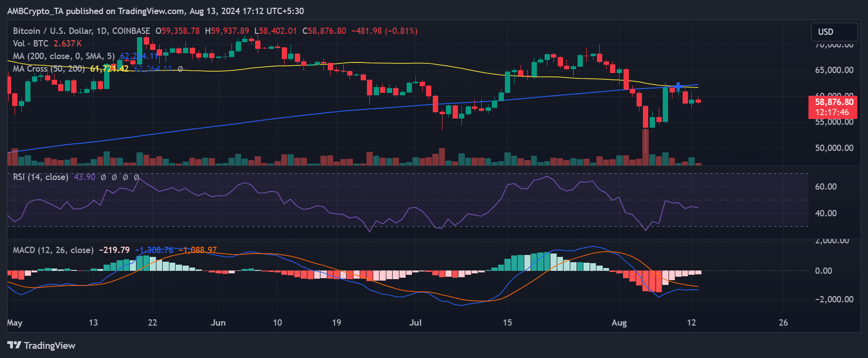Click the daily change -481.98 (-0.81%)
Image resolution: width=868 pixels, height=358 pixels.
(x=384, y=31)
